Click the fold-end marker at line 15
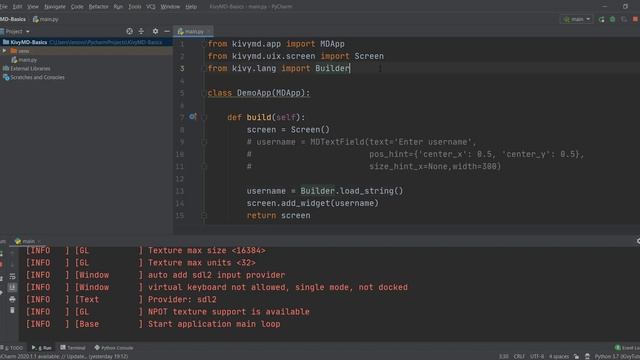Viewport: 640px width, 360px height. click(x=204, y=216)
